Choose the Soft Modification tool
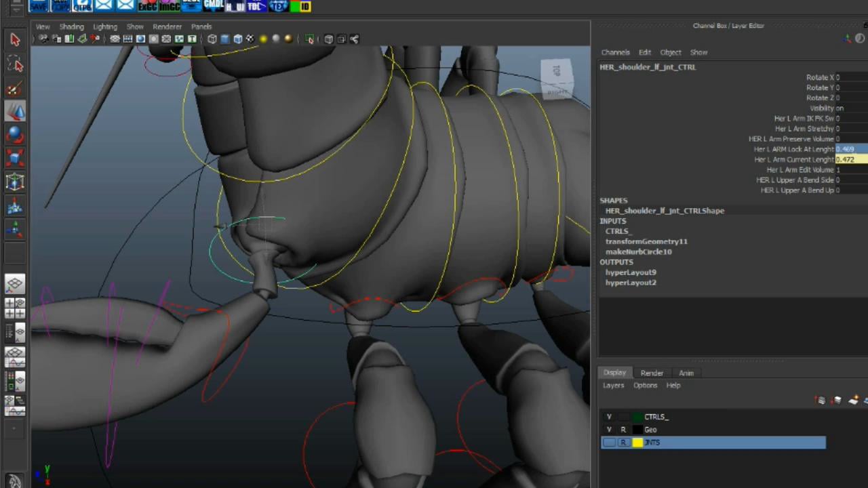This screenshot has height=488, width=868. (15, 207)
